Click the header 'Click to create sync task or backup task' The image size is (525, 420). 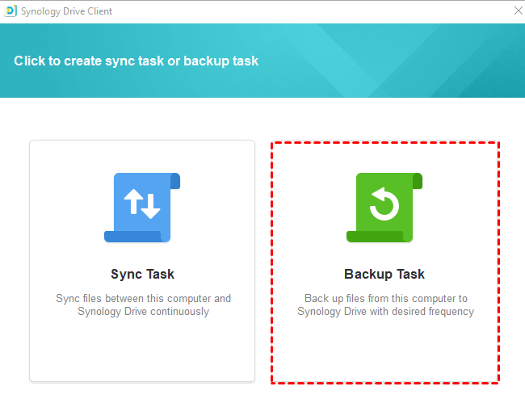point(136,61)
